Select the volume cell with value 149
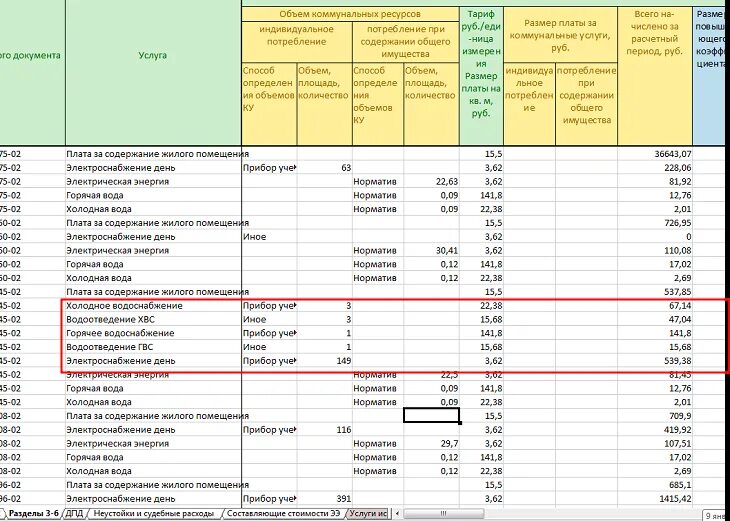The height and width of the screenshot is (521, 730). [324, 360]
